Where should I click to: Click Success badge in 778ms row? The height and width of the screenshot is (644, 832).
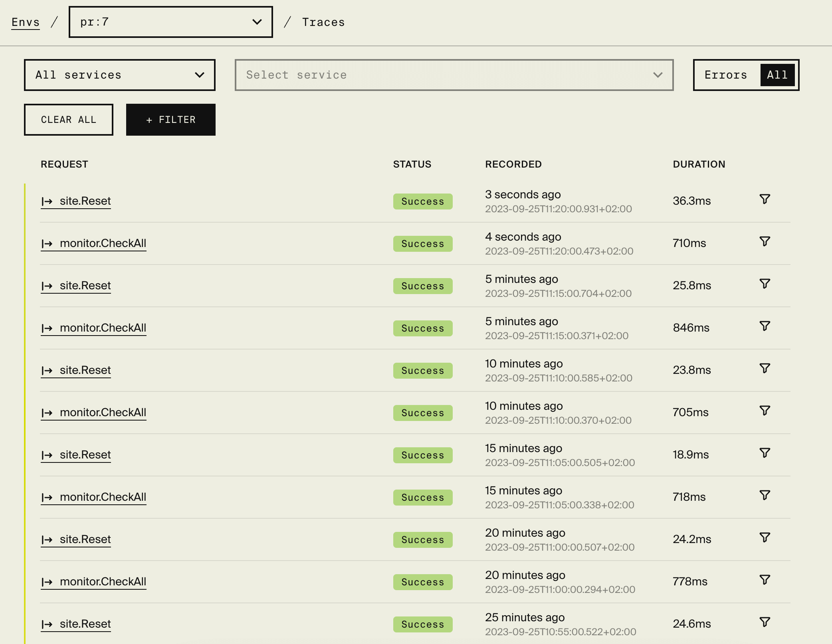coord(423,582)
